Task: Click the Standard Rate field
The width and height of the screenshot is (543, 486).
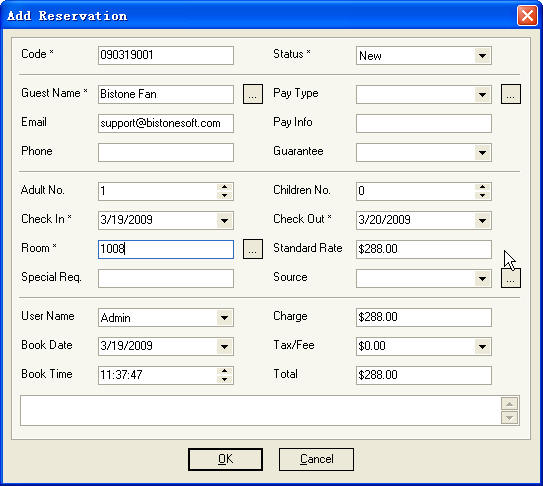Action: (424, 249)
